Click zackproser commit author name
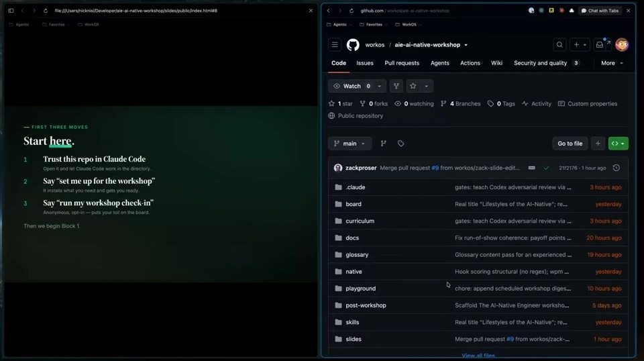Screen dimensions: 644x361 click(361, 168)
